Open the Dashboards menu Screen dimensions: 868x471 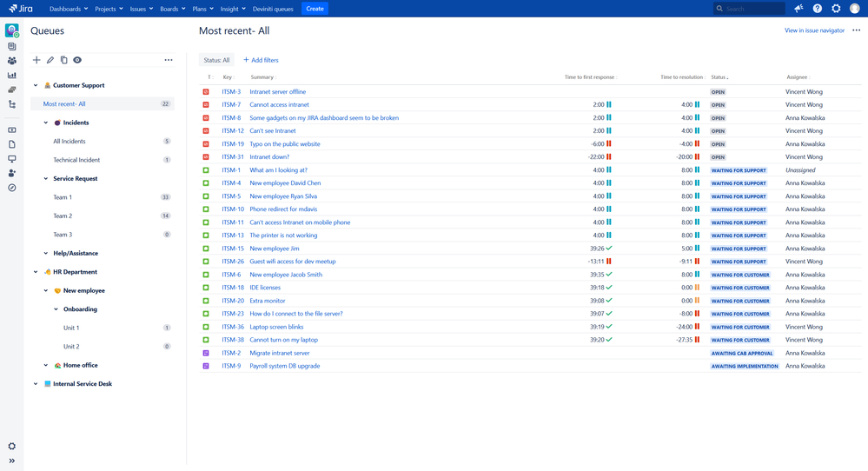[x=69, y=9]
